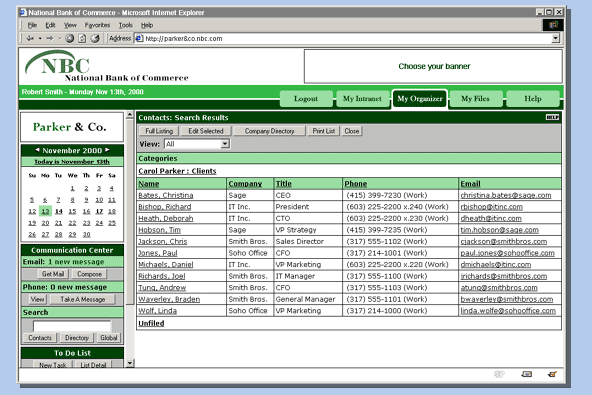
Task: Click the sidebar scrollbar down arrow
Action: pyautogui.click(x=130, y=363)
